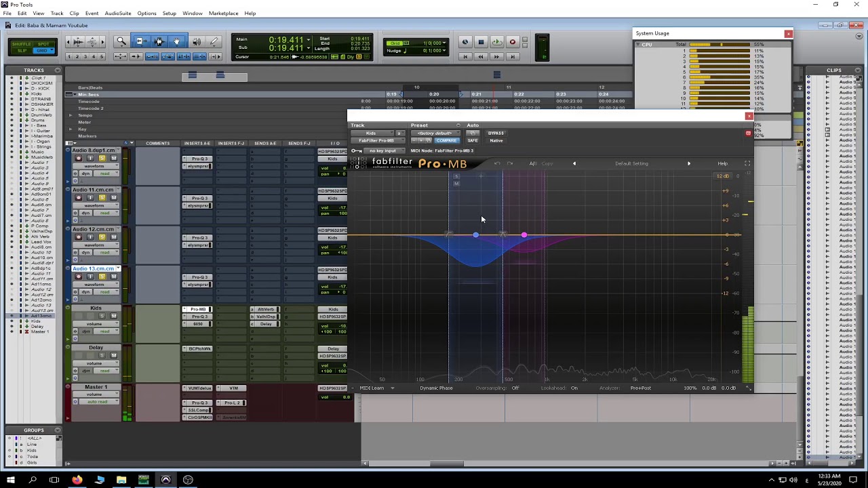Select zoom preset 1 button

coord(71,56)
